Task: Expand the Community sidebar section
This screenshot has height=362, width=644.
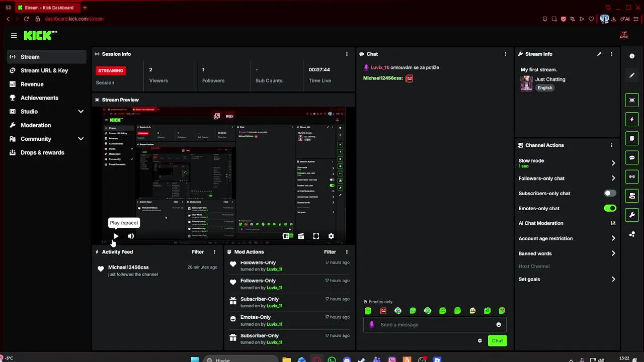Action: pos(80,139)
